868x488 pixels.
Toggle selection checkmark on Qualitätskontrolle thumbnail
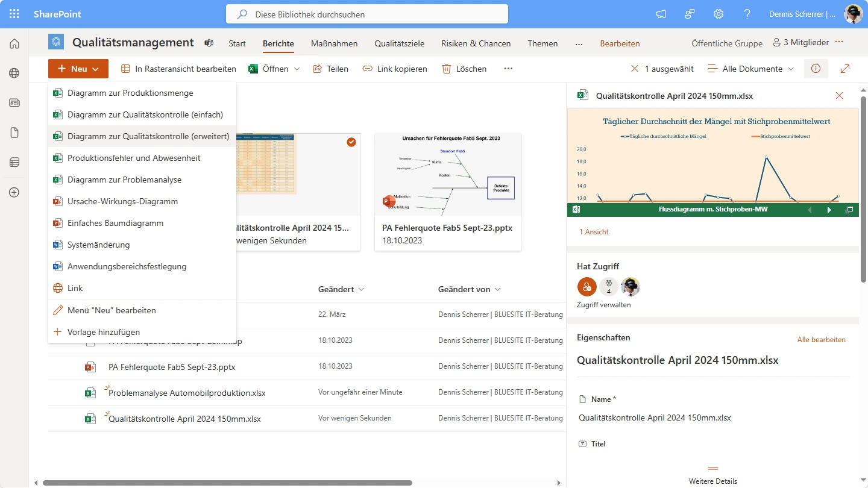pyautogui.click(x=351, y=142)
